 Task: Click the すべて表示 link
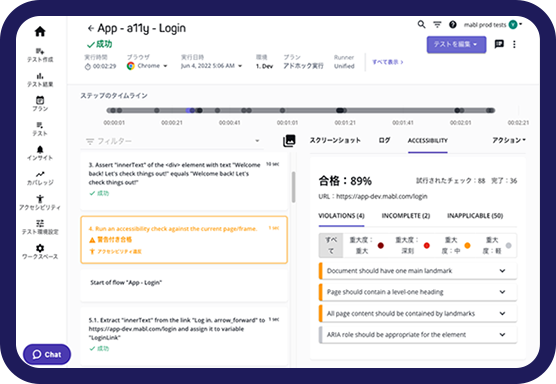(x=387, y=62)
